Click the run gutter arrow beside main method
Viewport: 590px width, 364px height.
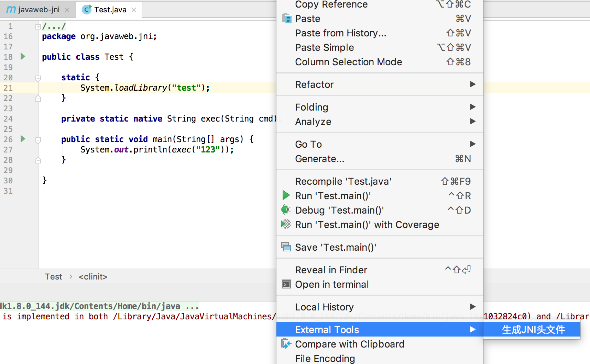(x=23, y=139)
